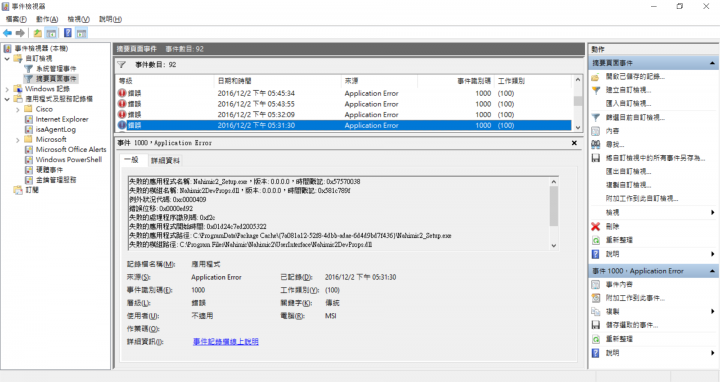The height and width of the screenshot is (382, 720).
Task: Select the event row dated 下午 05:32:09
Action: (344, 115)
